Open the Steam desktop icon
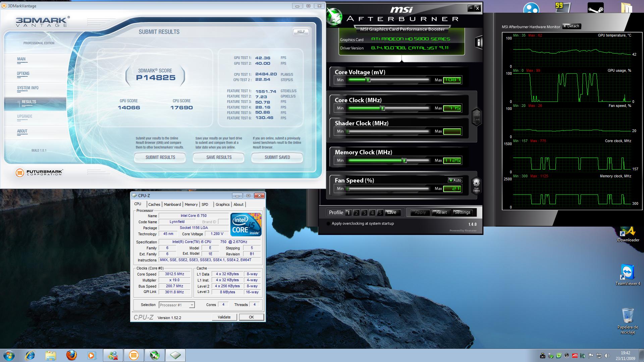 [x=595, y=7]
